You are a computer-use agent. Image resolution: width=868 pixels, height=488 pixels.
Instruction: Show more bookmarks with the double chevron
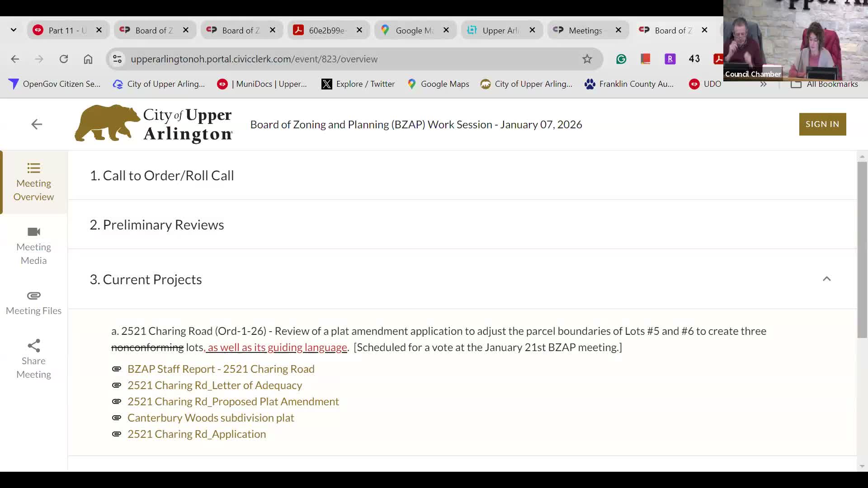(x=763, y=84)
